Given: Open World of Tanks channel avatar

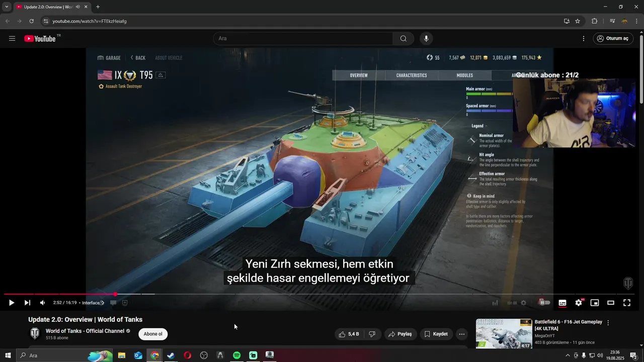Looking at the screenshot, I should 35,334.
